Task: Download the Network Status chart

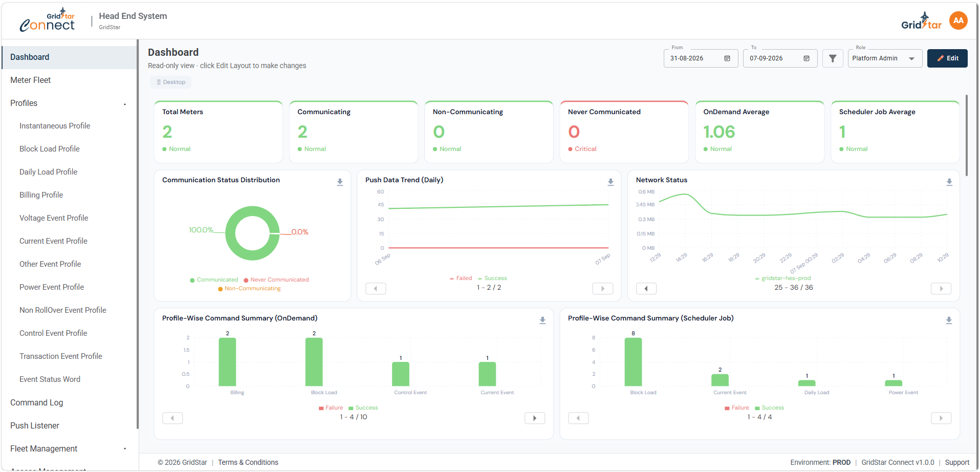Action: pyautogui.click(x=949, y=182)
